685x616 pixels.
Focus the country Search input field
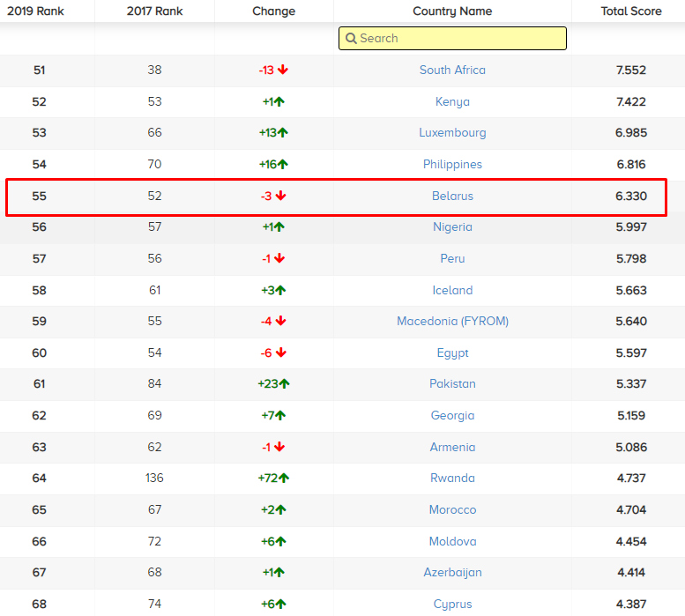pyautogui.click(x=458, y=39)
